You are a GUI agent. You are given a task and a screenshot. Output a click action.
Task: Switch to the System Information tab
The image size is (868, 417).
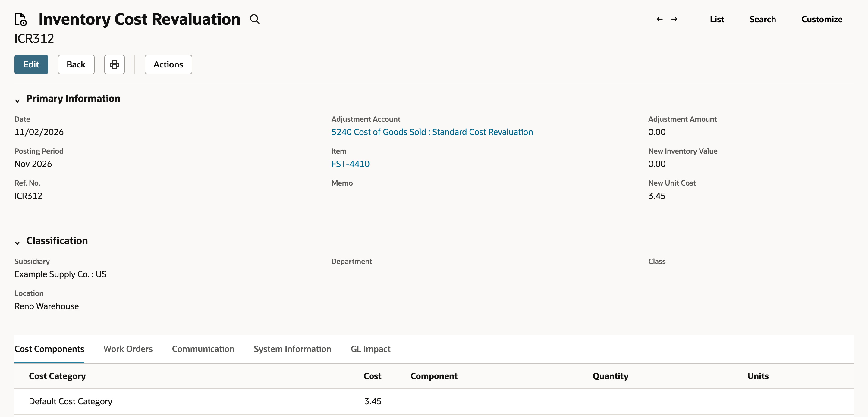point(292,349)
